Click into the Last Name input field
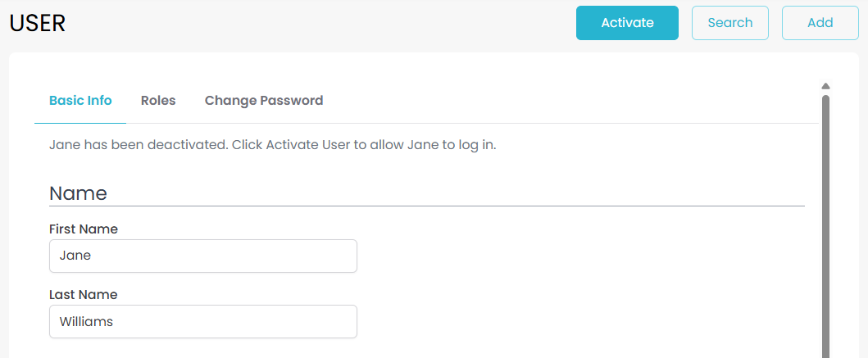This screenshot has height=358, width=868. 202,321
